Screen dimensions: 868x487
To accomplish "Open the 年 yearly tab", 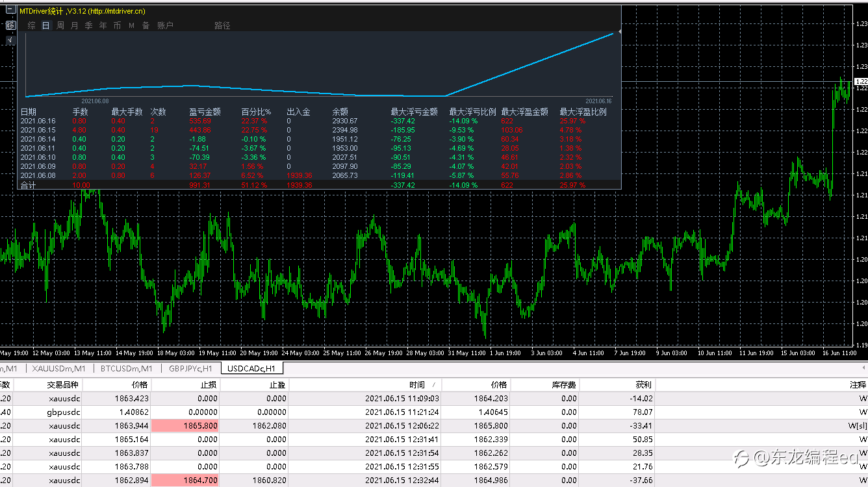I will [x=103, y=25].
